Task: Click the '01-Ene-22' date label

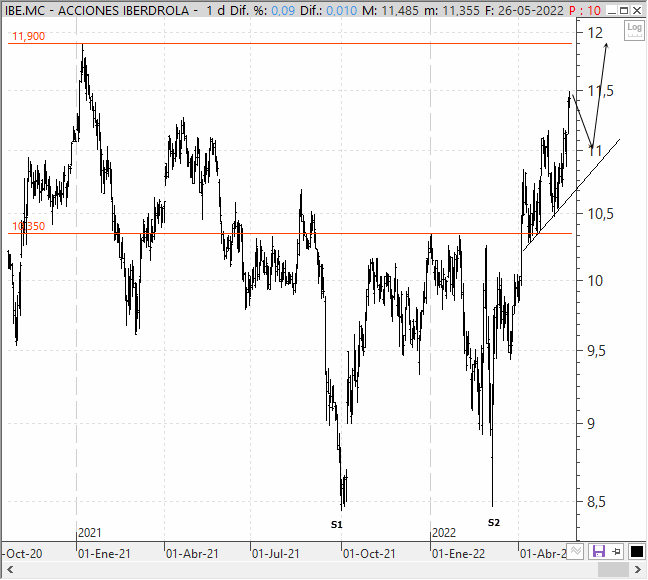Action: [458, 554]
